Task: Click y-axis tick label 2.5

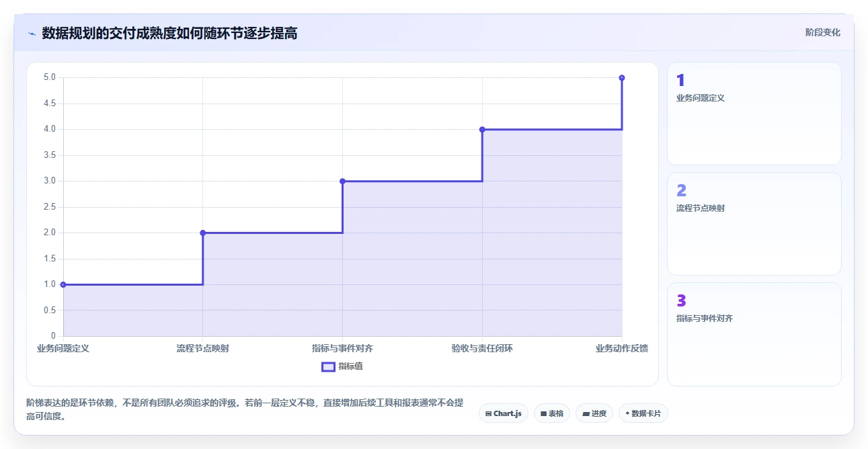Action: coord(50,207)
